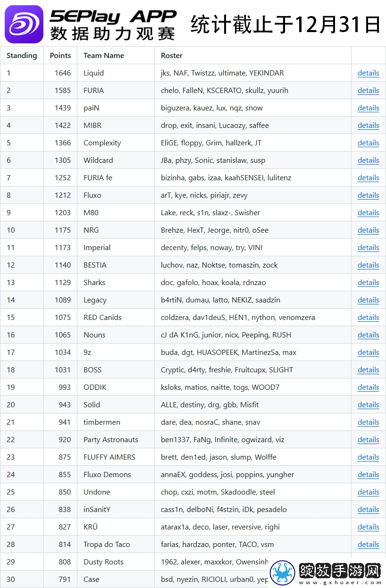The height and width of the screenshot is (588, 386).
Task: Open details link for Nouns
Action: pyautogui.click(x=368, y=335)
